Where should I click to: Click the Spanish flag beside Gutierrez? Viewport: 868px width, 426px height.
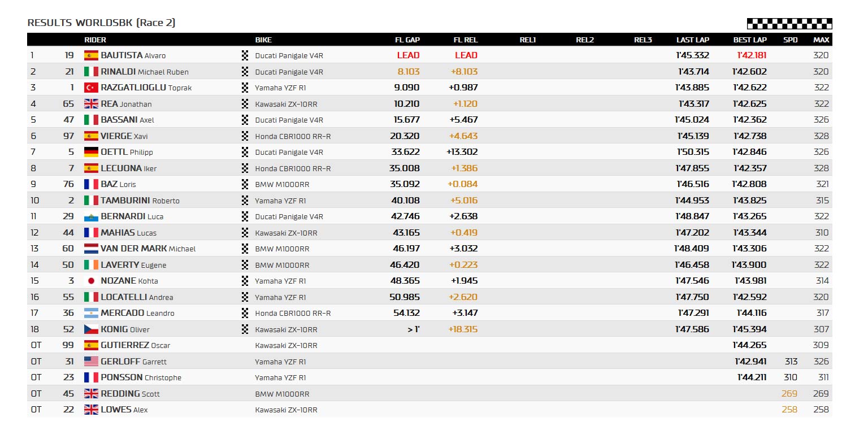click(91, 345)
